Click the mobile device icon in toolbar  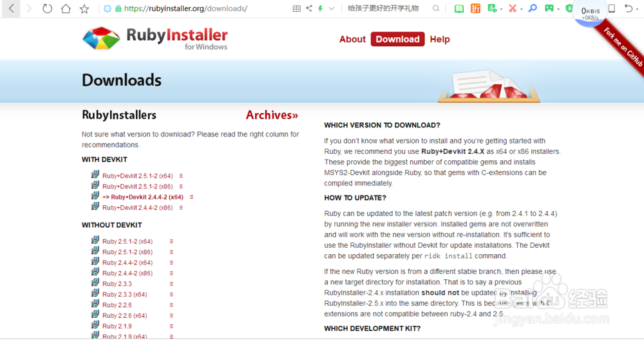pos(612,8)
